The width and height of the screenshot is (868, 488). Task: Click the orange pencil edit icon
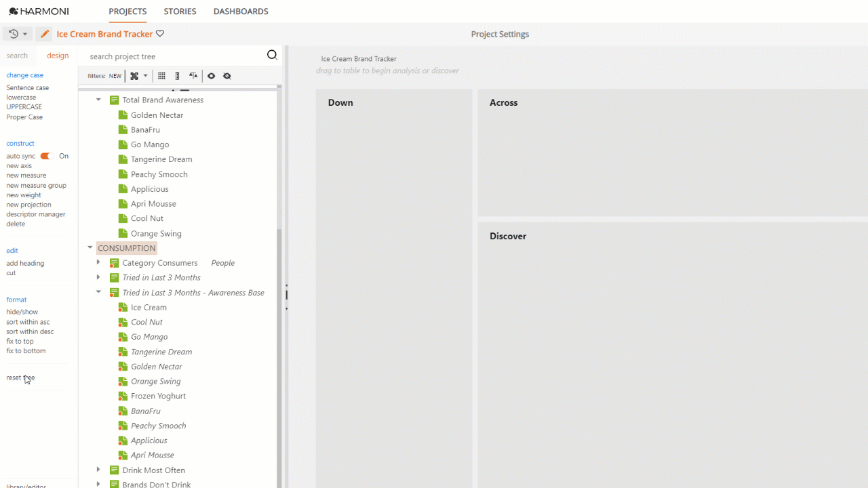coord(44,34)
